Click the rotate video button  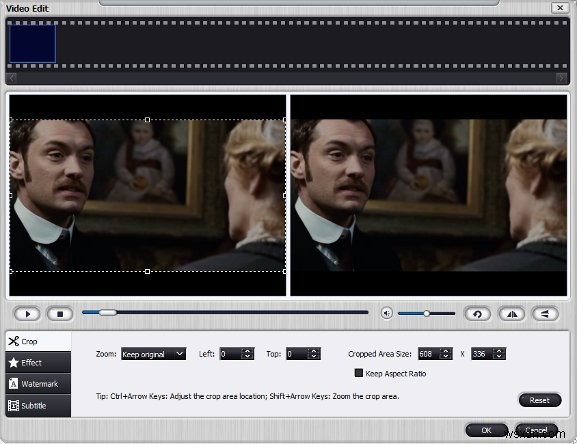(478, 314)
